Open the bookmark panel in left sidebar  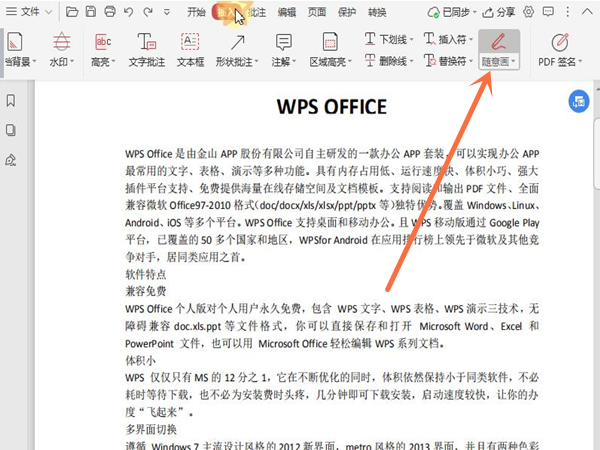(10, 101)
